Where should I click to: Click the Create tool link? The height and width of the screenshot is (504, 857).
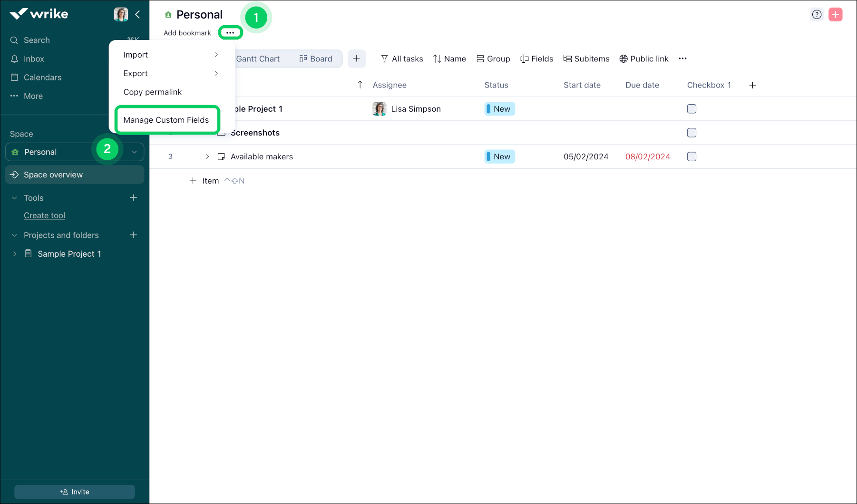[44, 215]
